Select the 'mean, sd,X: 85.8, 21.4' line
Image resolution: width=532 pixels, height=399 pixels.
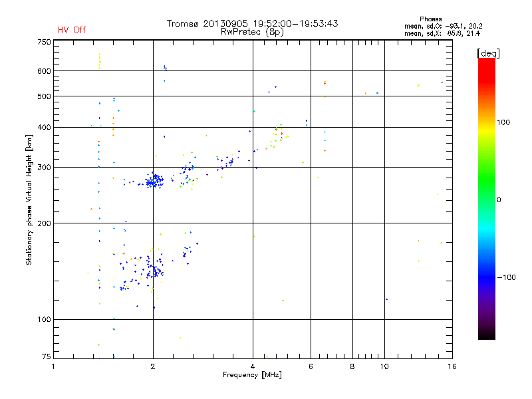(442, 33)
